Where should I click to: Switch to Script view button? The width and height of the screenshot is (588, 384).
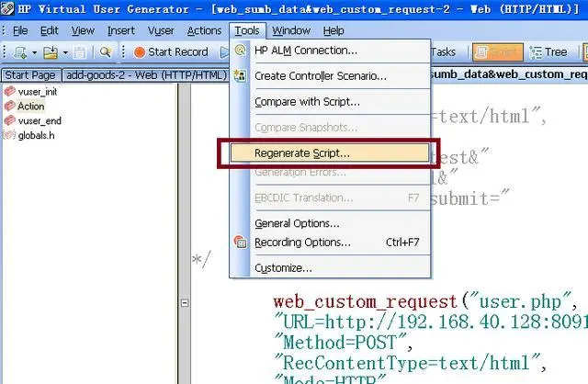(x=498, y=52)
